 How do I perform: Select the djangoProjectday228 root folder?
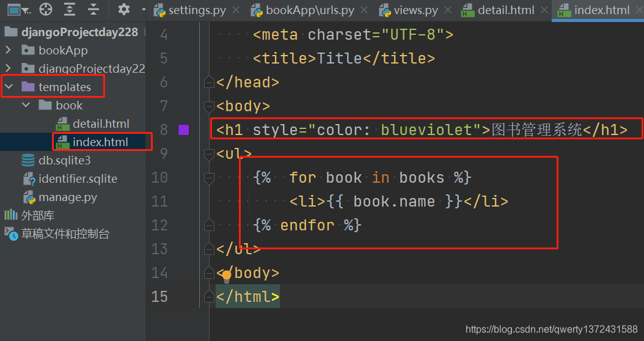[x=79, y=32]
